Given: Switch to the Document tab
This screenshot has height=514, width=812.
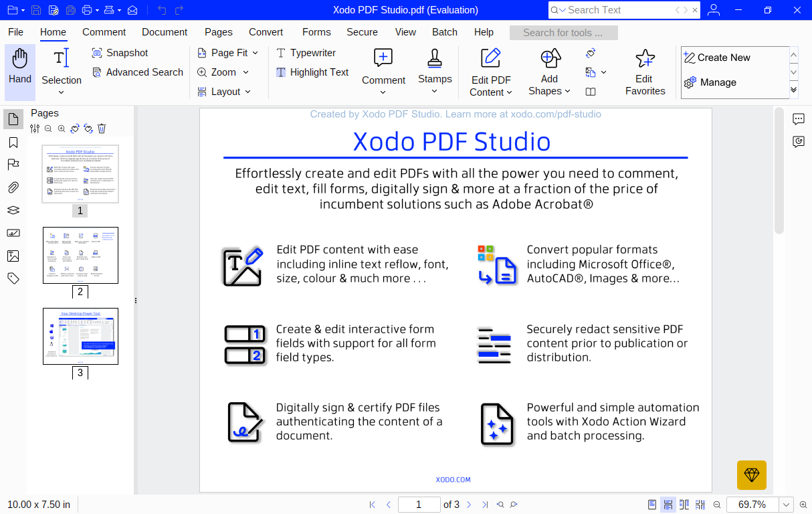Looking at the screenshot, I should coord(165,32).
